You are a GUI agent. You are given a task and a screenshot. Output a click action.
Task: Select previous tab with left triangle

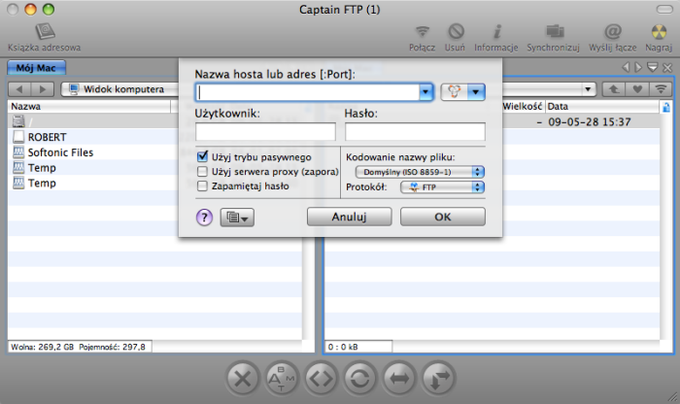coord(625,67)
